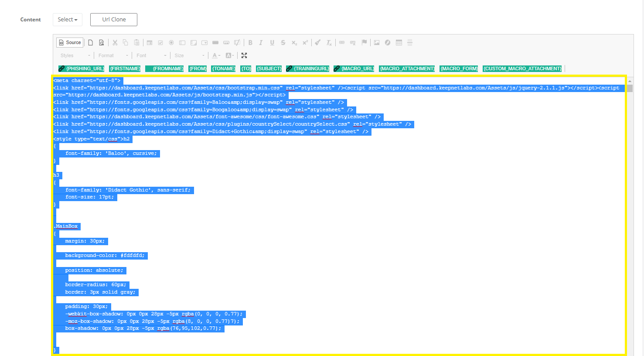Viewport: 644px width, 356px height.
Task: Click the Insert Table icon
Action: [x=399, y=42]
